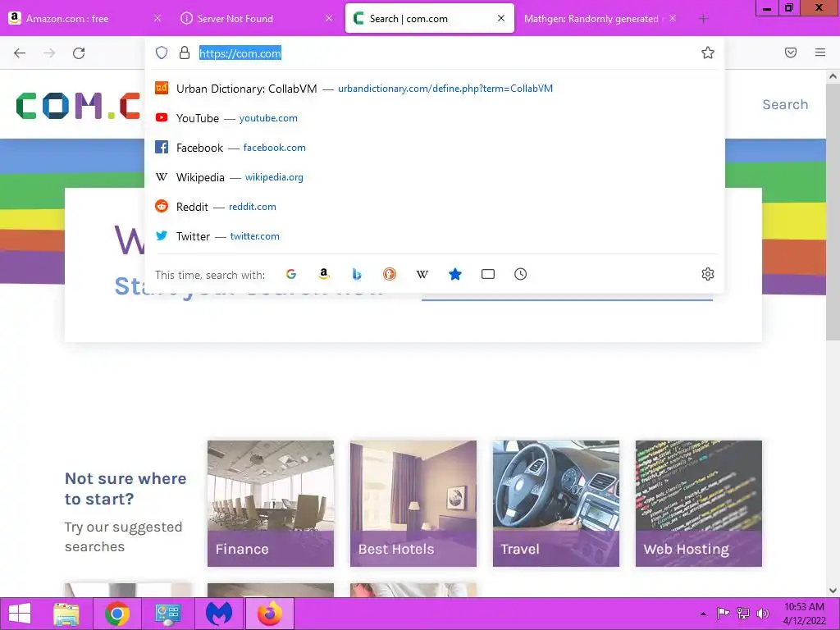The height and width of the screenshot is (630, 840).
Task: Close the Search | com.com tab
Action: [x=501, y=18]
